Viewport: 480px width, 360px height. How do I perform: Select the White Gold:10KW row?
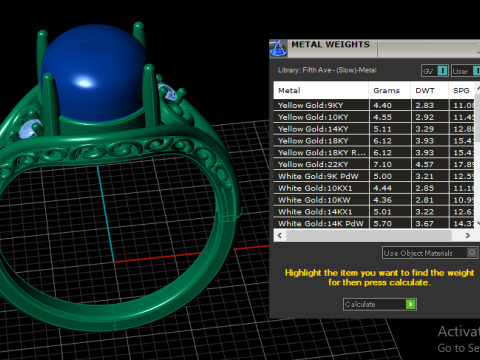coord(374,200)
